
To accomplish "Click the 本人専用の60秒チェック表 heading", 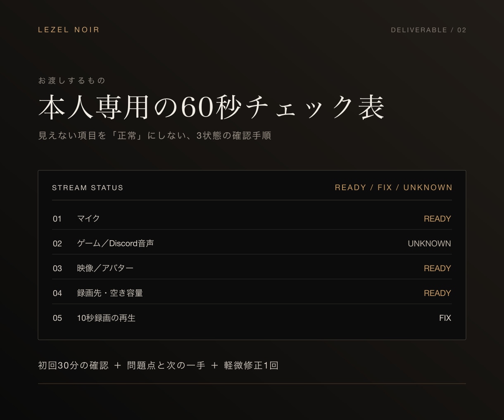I will [212, 107].
